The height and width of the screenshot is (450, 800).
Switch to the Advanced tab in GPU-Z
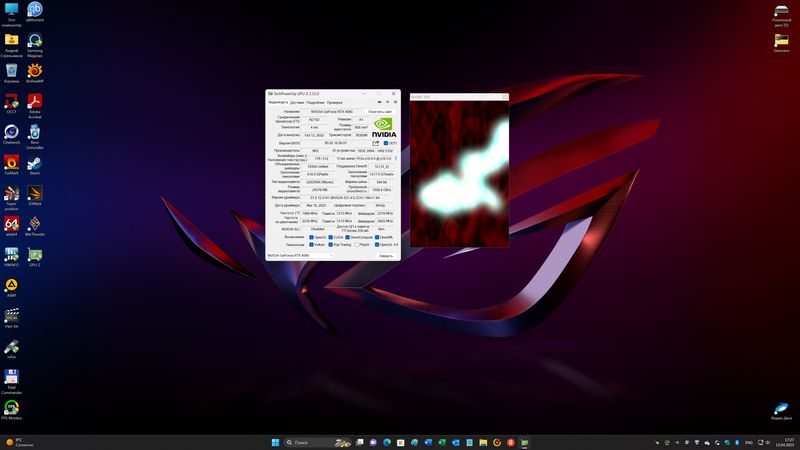[315, 103]
